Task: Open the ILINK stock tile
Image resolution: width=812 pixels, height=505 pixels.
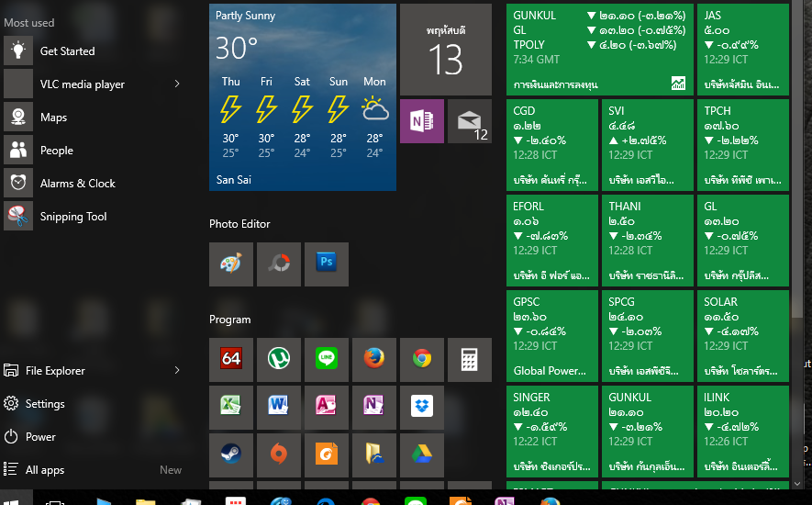Action: [743, 432]
